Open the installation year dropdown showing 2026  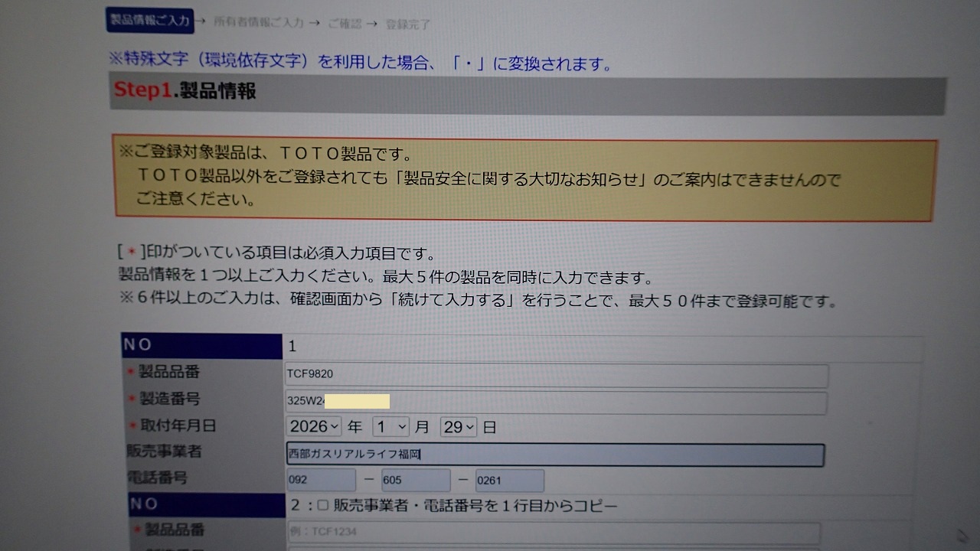314,426
